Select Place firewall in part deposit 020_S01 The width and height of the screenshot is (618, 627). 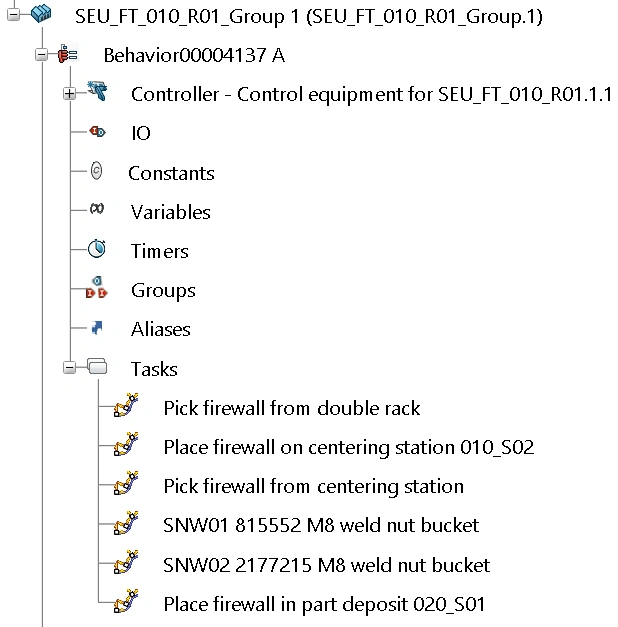tap(324, 604)
